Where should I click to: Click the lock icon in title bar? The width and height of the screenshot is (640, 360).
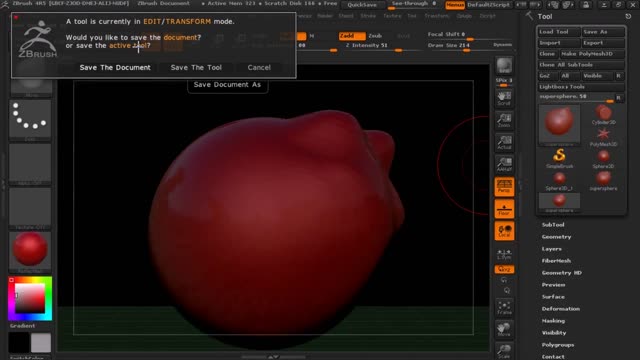[585, 5]
